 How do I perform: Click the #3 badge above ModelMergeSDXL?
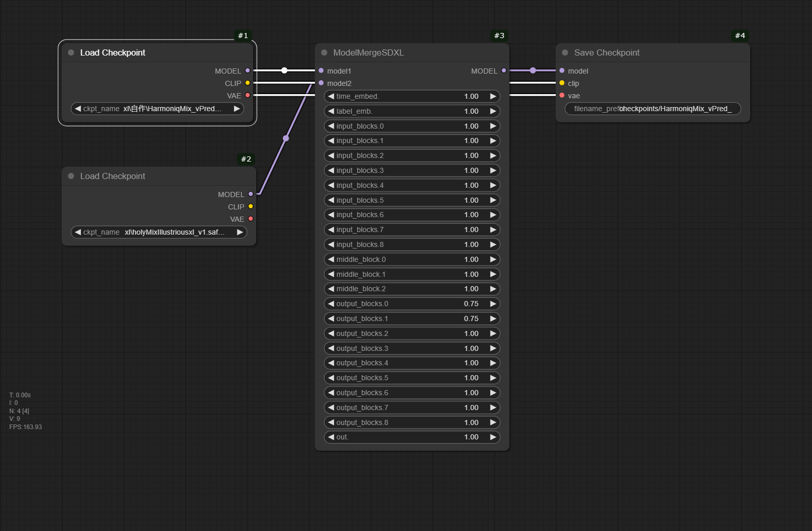(x=499, y=36)
